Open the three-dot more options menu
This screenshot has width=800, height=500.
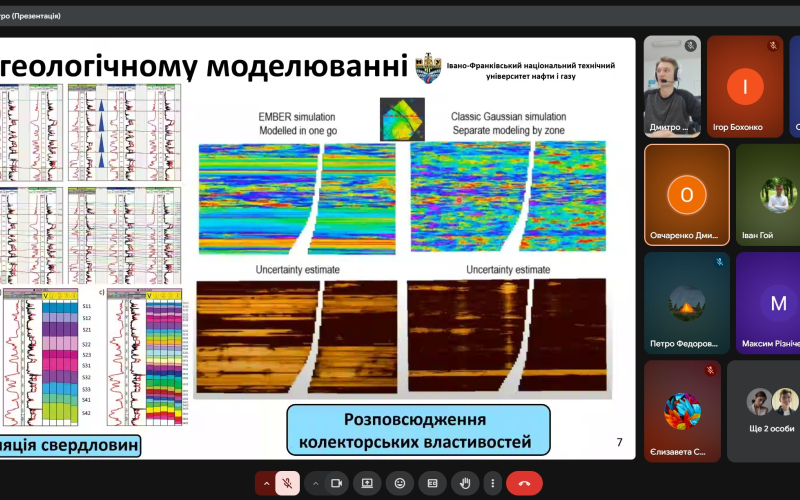coord(492,483)
